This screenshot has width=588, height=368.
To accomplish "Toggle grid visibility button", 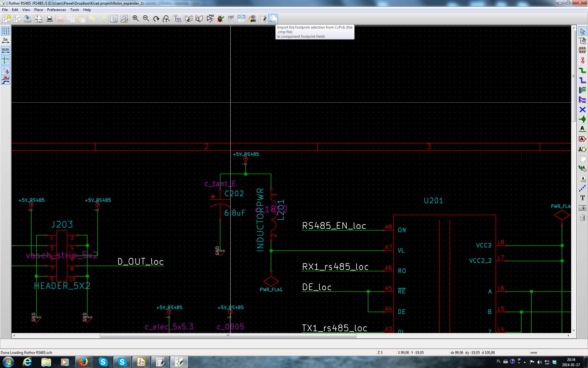I will point(6,31).
